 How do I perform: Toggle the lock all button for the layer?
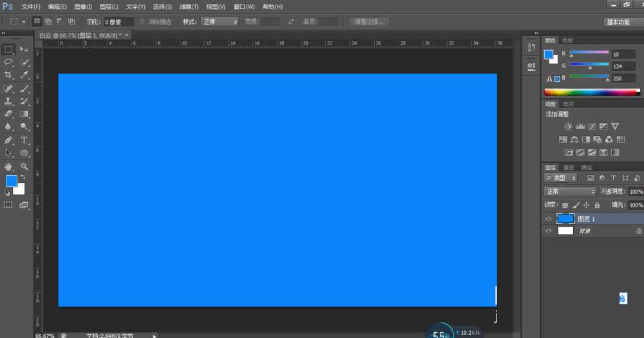(597, 205)
